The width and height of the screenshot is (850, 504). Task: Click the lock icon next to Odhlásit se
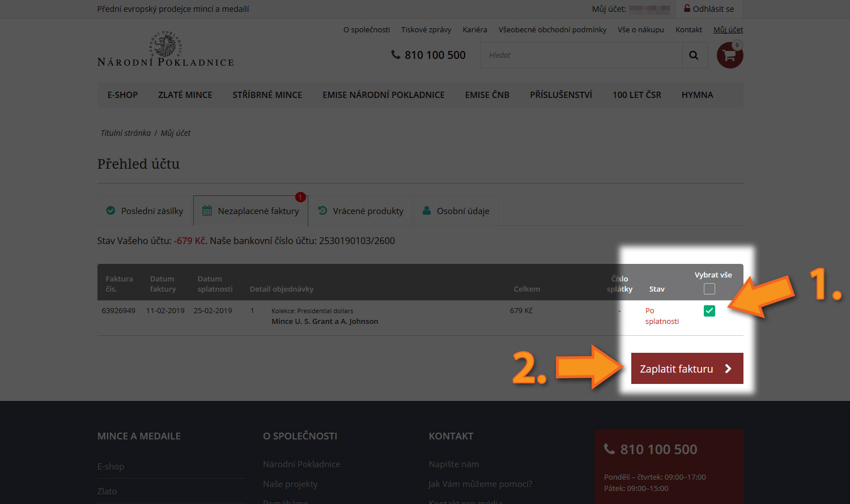(x=687, y=8)
